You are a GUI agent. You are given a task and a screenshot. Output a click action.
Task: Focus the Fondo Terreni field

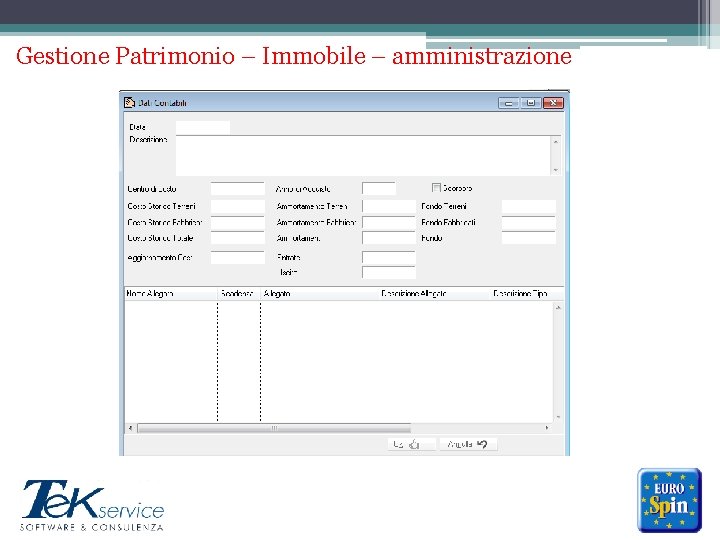pos(529,206)
